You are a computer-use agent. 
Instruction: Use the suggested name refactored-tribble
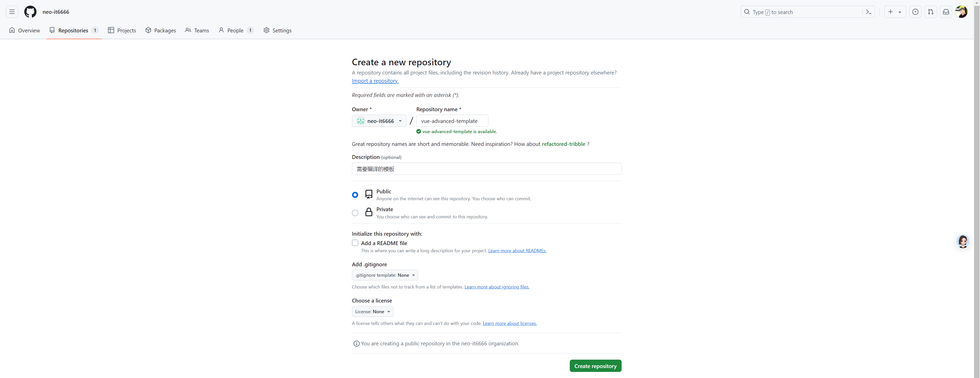pyautogui.click(x=563, y=144)
